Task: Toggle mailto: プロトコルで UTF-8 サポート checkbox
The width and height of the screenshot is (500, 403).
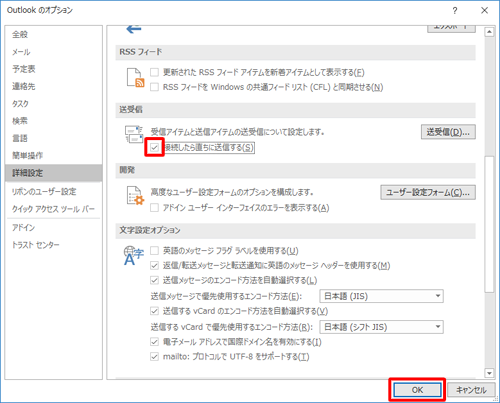Action: [154, 357]
